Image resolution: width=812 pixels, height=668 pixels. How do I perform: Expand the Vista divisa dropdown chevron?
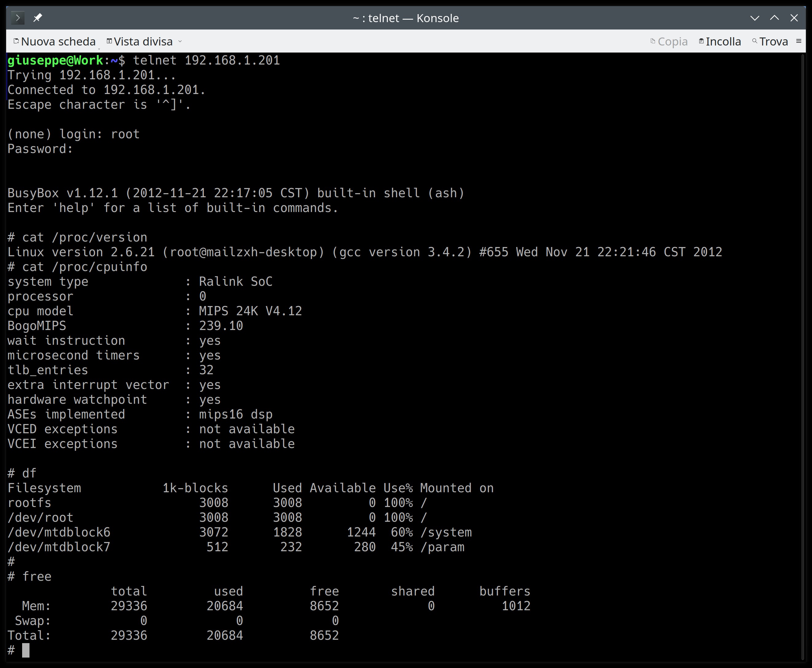pyautogui.click(x=180, y=41)
